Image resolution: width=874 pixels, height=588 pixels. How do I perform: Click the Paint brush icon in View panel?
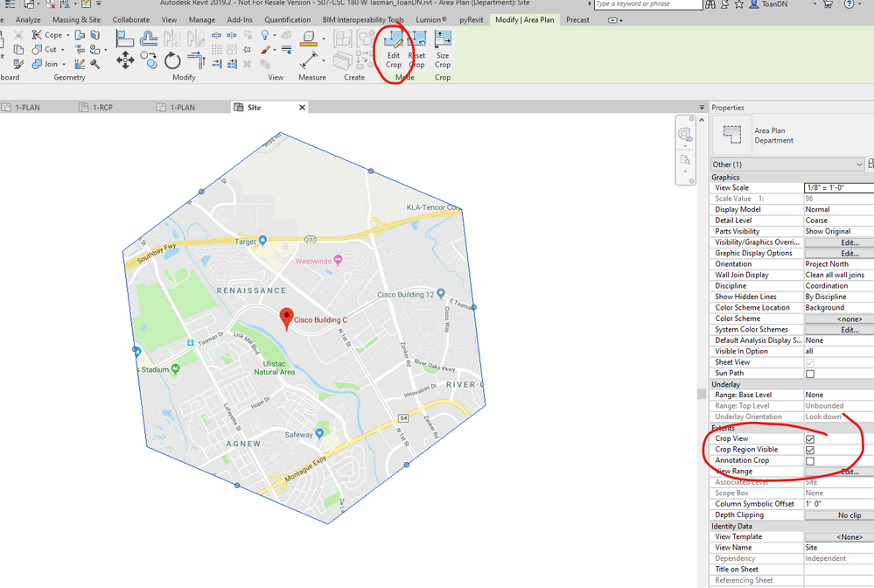coord(265,50)
